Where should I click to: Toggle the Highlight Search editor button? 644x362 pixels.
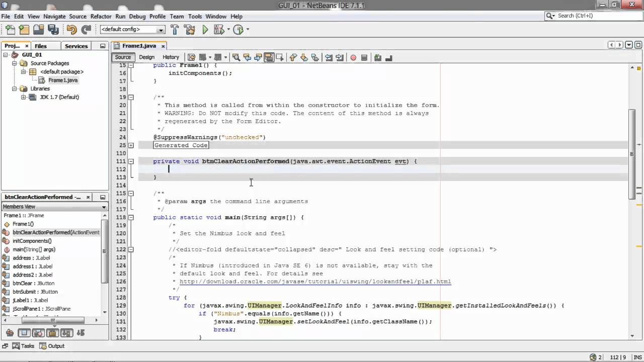[269, 57]
